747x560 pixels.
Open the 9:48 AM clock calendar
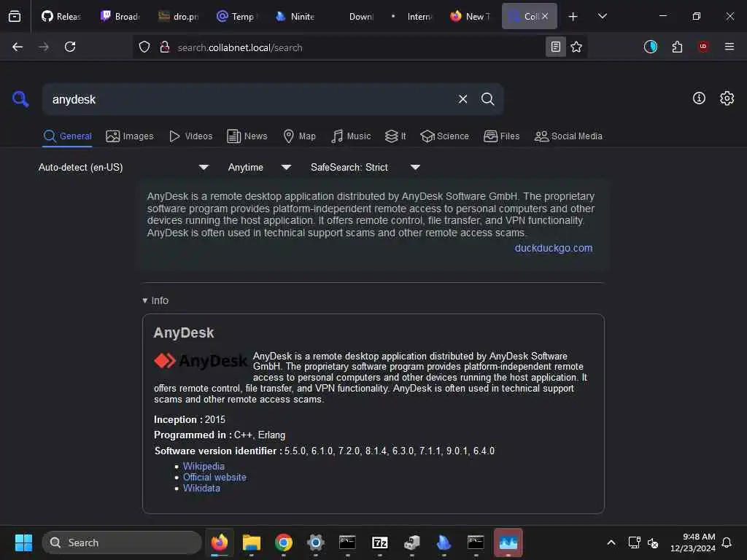[x=693, y=542]
